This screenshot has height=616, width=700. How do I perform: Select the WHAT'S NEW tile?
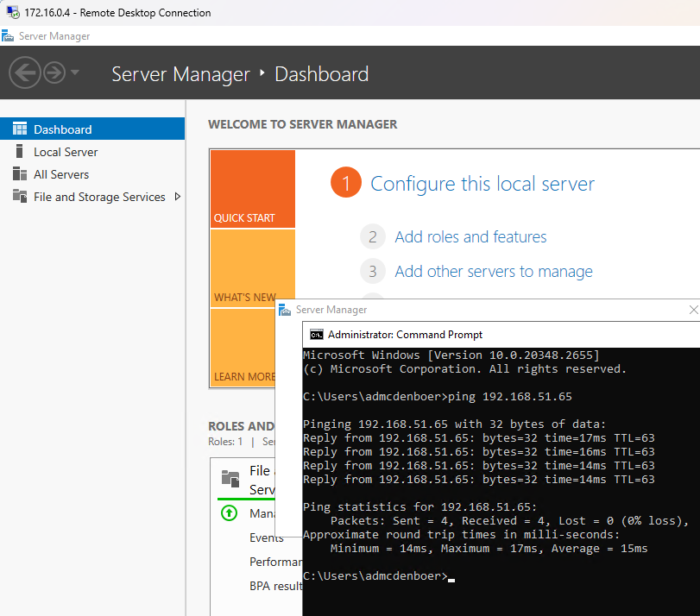coord(253,267)
